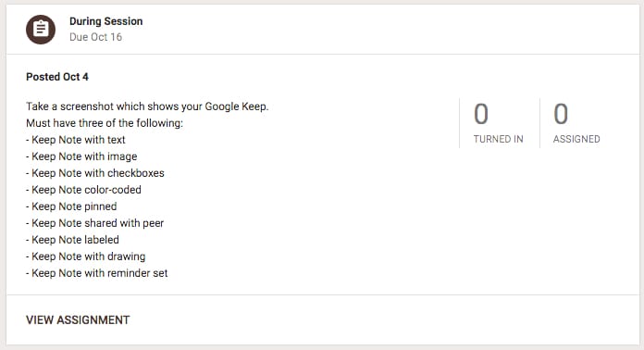644x350 pixels.
Task: Click 'Keep Note shared with peer' line
Action: pos(95,223)
